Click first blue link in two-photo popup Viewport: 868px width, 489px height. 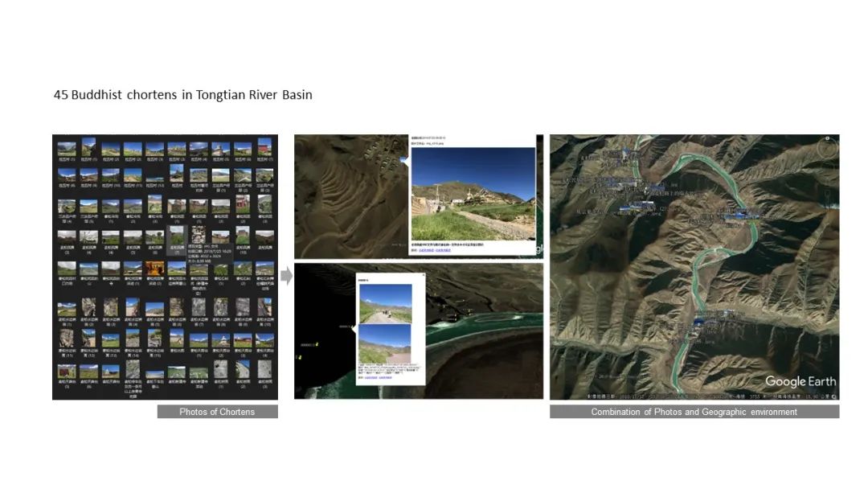(371, 378)
